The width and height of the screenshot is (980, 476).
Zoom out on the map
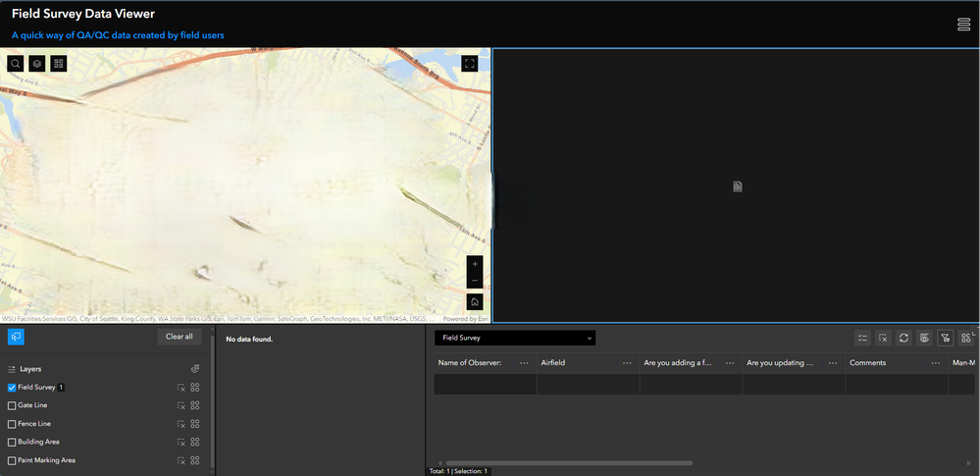coord(475,281)
